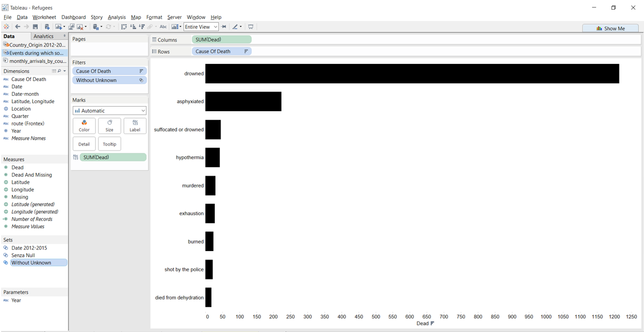This screenshot has height=332, width=644.
Task: Select the Without Unknown filter pill
Action: click(x=109, y=80)
